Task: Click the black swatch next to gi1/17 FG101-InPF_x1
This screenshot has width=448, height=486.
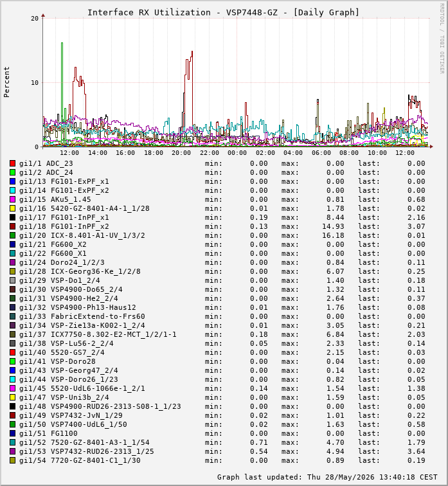Action: click(x=12, y=217)
